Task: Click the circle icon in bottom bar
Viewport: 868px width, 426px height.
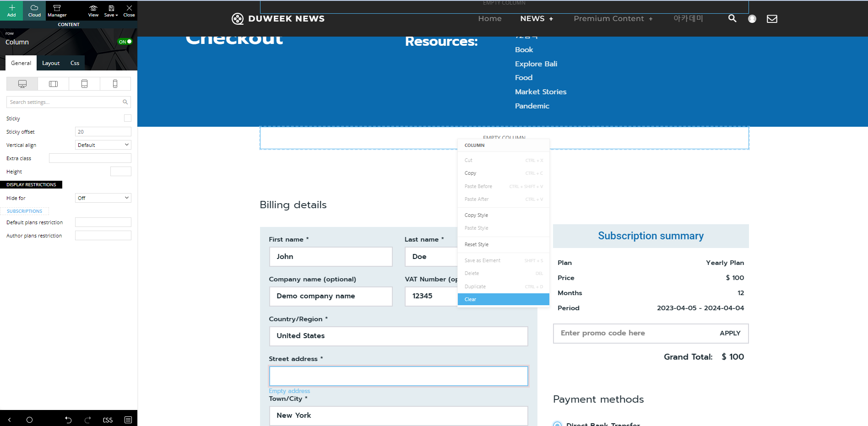Action: pos(29,420)
